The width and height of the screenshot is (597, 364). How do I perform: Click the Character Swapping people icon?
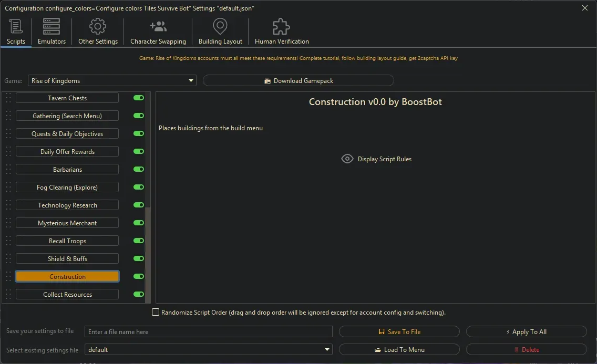[x=158, y=25]
